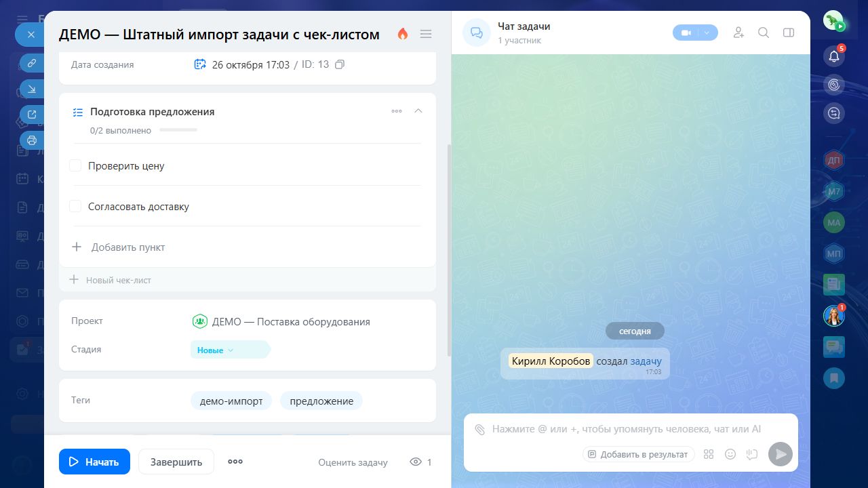This screenshot has height=488, width=868.
Task: Check the 'Проверить цену' item
Action: tap(75, 165)
